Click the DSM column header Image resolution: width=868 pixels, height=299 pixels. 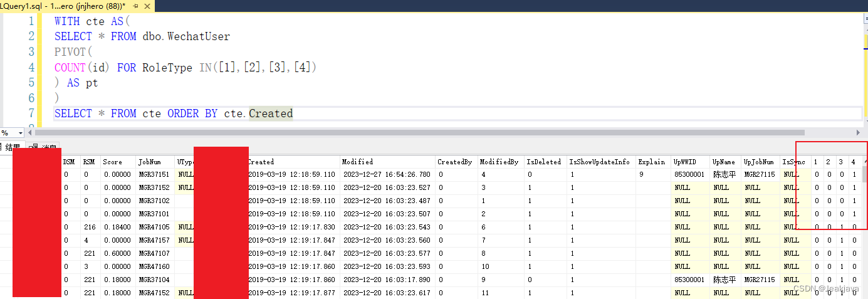pyautogui.click(x=71, y=162)
